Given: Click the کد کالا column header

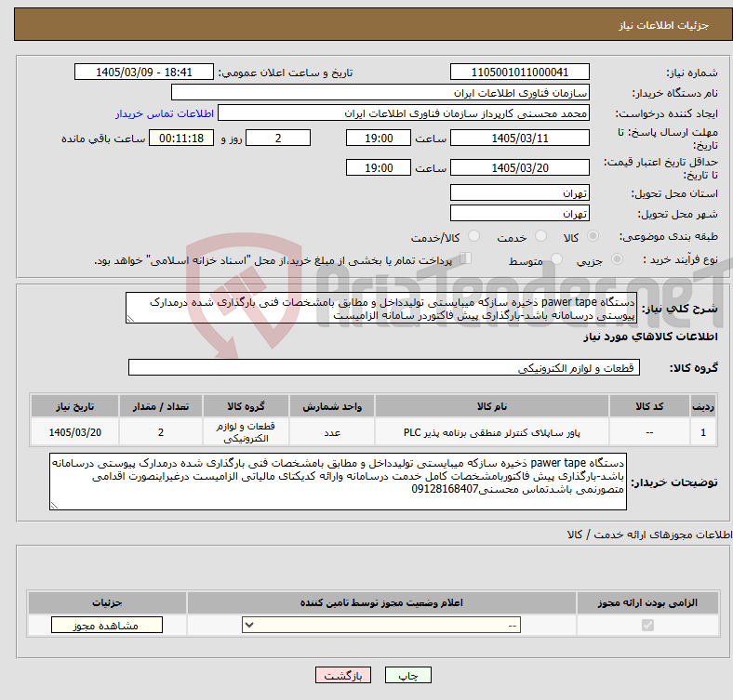Looking at the screenshot, I should pyautogui.click(x=649, y=406).
